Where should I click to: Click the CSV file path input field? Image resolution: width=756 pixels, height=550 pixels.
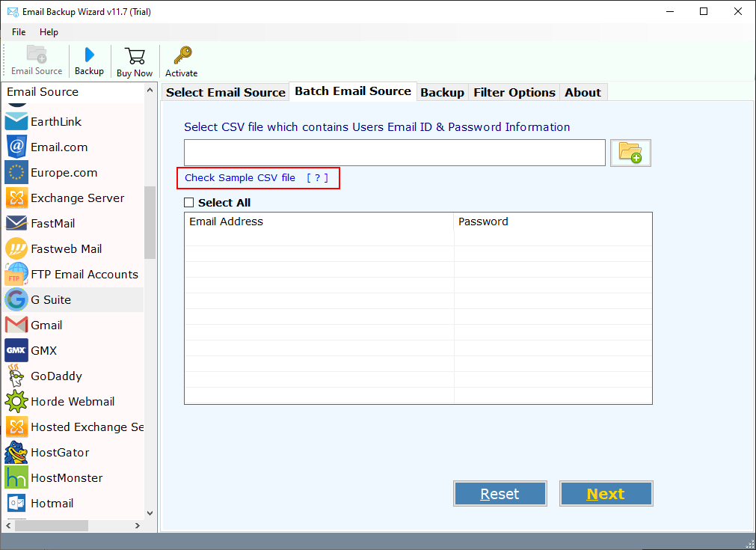coord(394,153)
